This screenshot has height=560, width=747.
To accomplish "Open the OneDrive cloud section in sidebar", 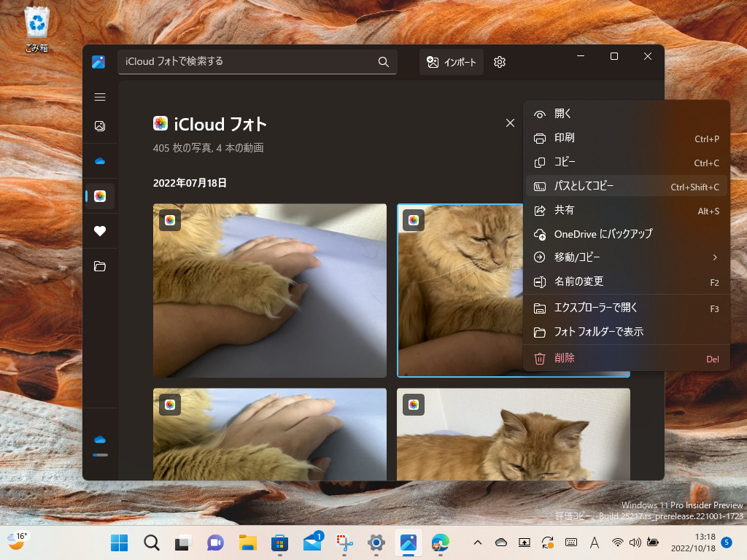I will click(x=100, y=160).
